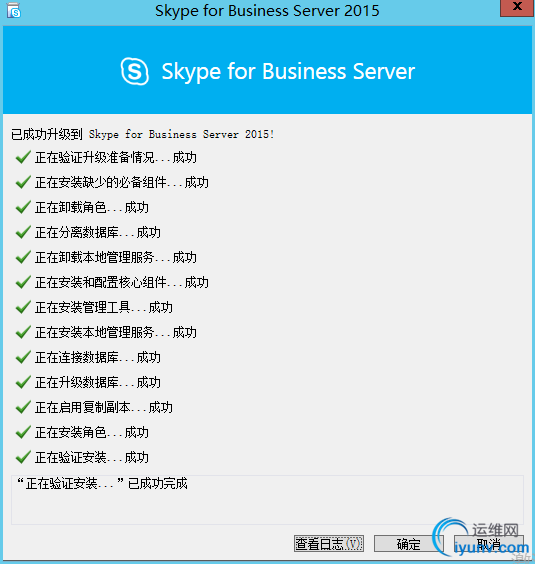This screenshot has height=564, width=535.
Task: Click green checkmark beside 正在启用复制副本
Action: point(23,408)
